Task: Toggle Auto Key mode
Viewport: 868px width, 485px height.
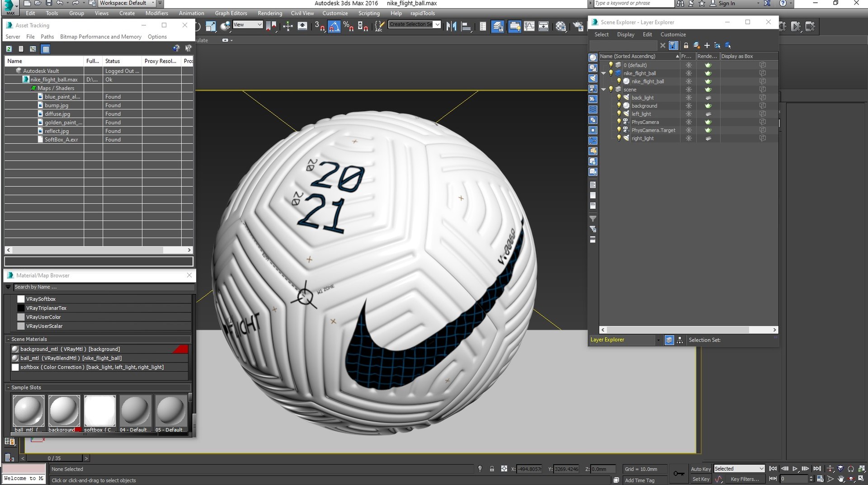Action: (x=700, y=469)
